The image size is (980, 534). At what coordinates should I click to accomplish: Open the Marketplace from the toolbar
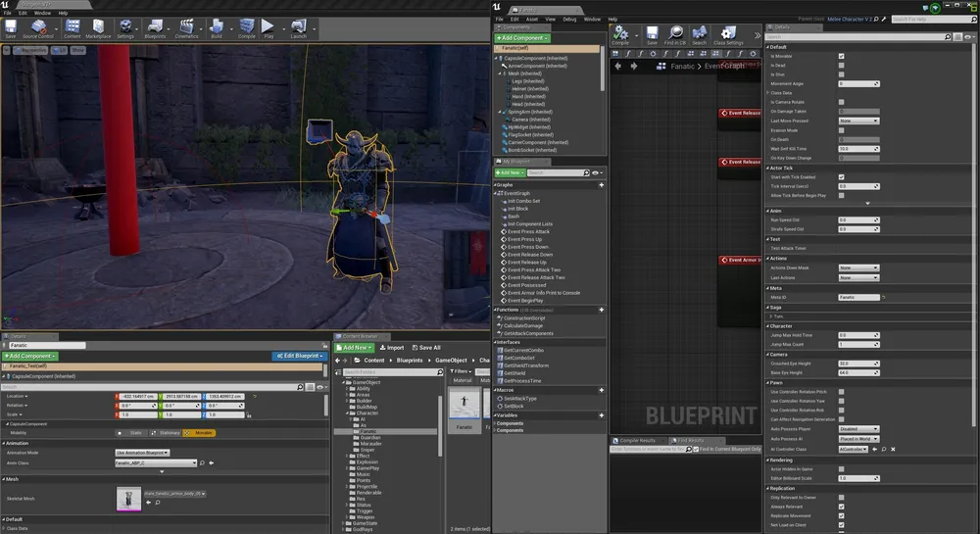pyautogui.click(x=98, y=27)
